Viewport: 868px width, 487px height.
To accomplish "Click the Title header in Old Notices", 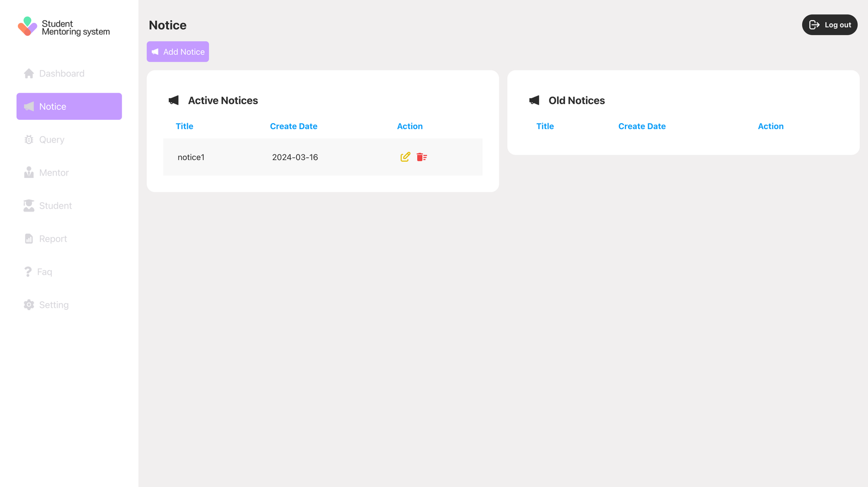I will click(x=545, y=126).
